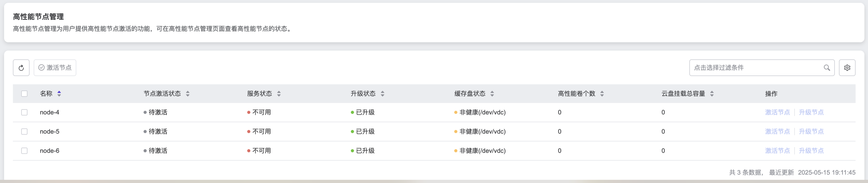Check the node-5 row checkbox
Image resolution: width=868 pixels, height=183 pixels.
point(24,131)
